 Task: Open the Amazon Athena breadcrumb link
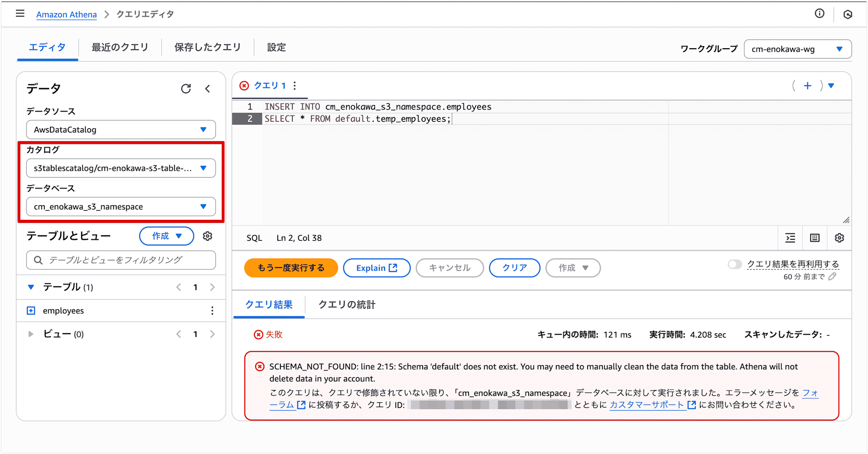pyautogui.click(x=66, y=14)
